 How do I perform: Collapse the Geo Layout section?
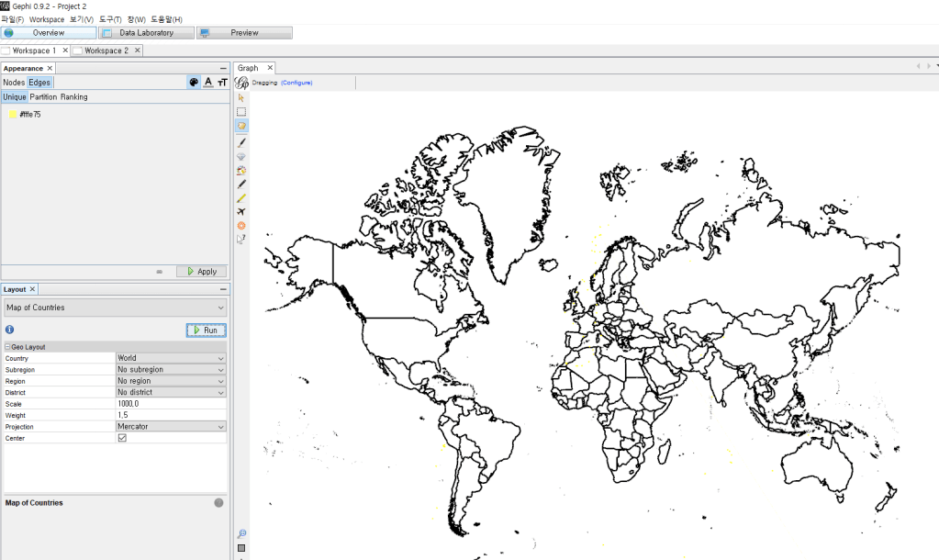point(7,347)
